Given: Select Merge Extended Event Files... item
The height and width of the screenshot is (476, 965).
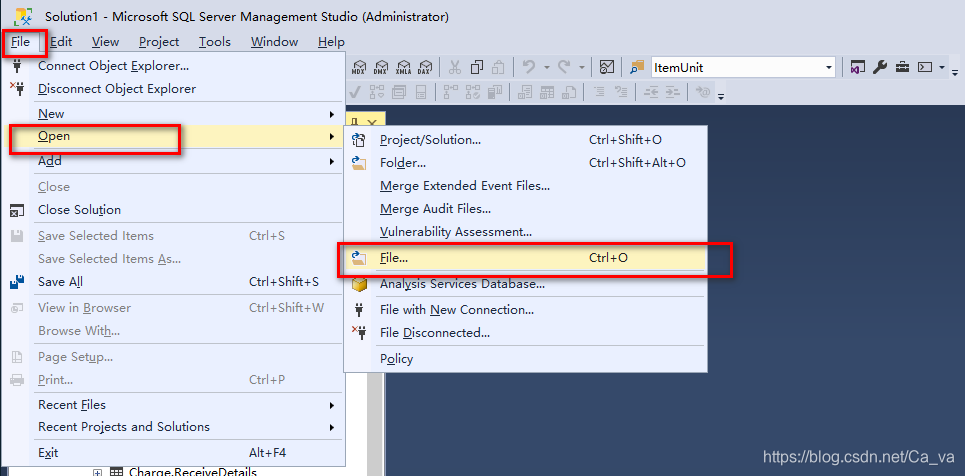Looking at the screenshot, I should click(525, 186).
